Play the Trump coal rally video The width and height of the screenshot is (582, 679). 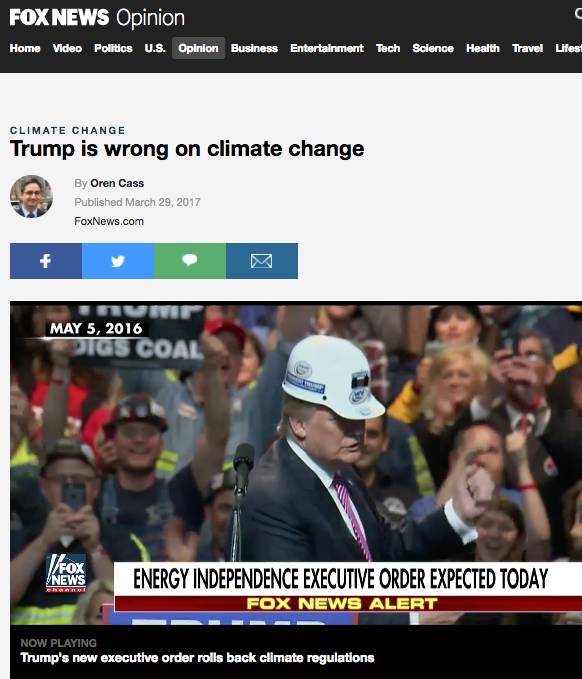coord(296,463)
